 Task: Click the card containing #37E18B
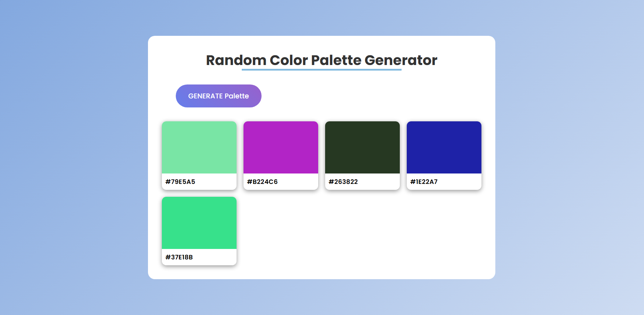click(x=199, y=231)
